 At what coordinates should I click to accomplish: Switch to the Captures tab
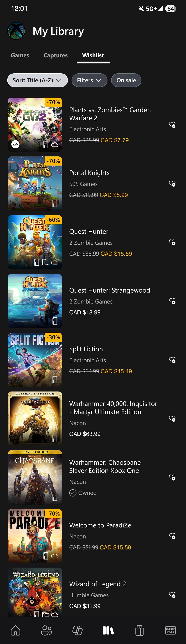click(x=55, y=55)
